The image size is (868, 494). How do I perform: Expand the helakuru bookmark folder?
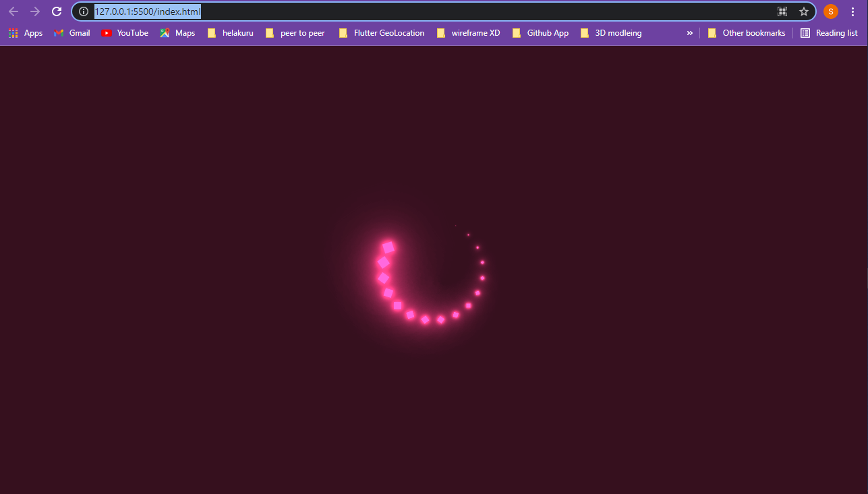231,33
